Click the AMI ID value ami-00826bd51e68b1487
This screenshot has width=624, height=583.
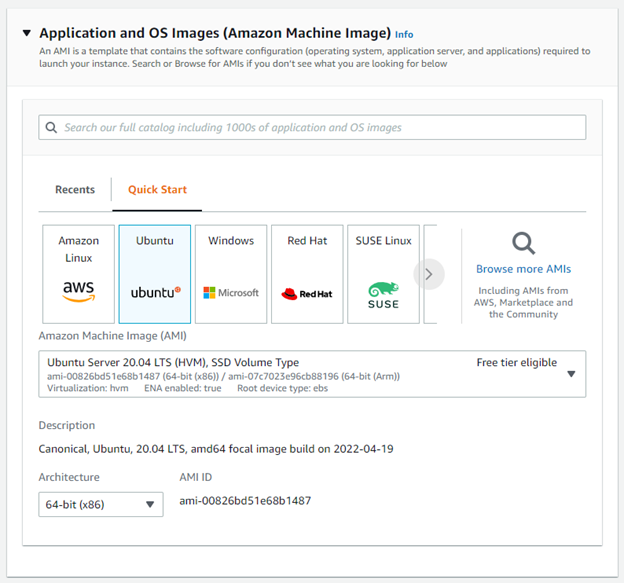pos(245,501)
